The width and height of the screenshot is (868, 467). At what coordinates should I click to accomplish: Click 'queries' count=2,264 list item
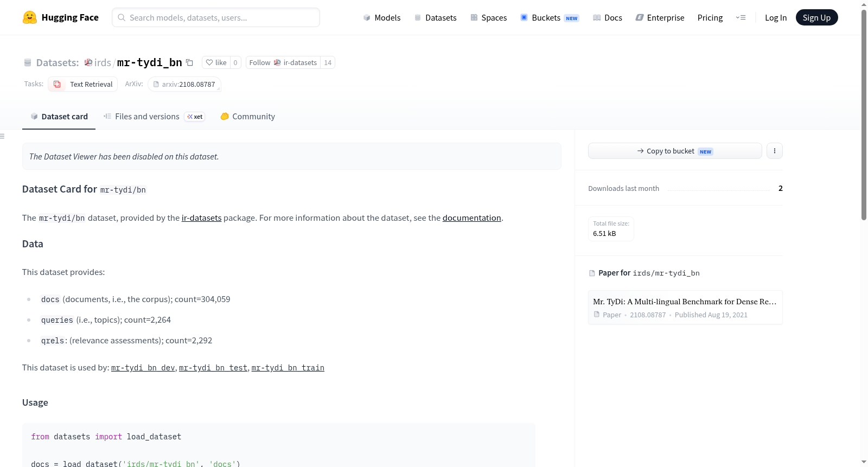click(x=106, y=320)
